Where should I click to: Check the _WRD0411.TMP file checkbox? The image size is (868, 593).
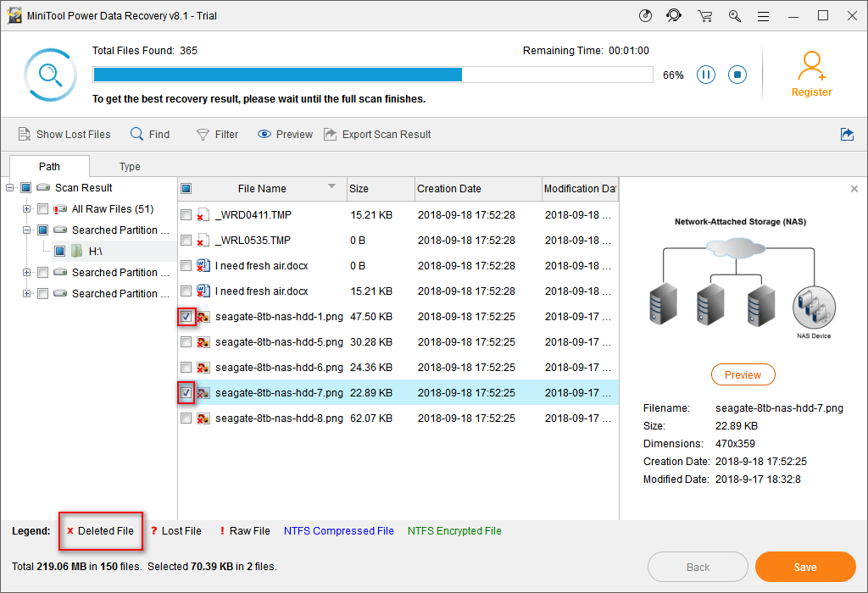click(x=186, y=214)
